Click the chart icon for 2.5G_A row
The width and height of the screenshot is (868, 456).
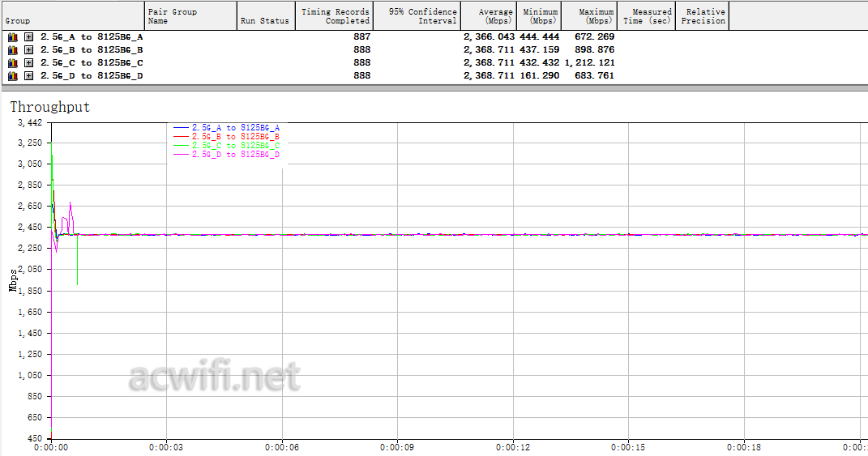pyautogui.click(x=13, y=37)
